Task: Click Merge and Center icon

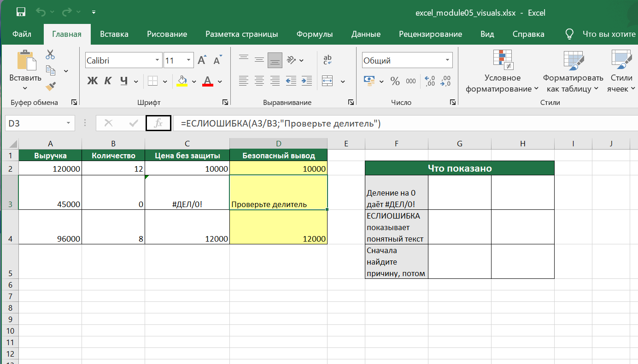Action: (x=328, y=81)
